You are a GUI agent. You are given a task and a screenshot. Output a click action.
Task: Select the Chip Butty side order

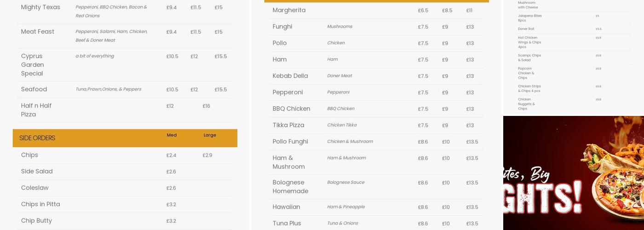(36, 221)
